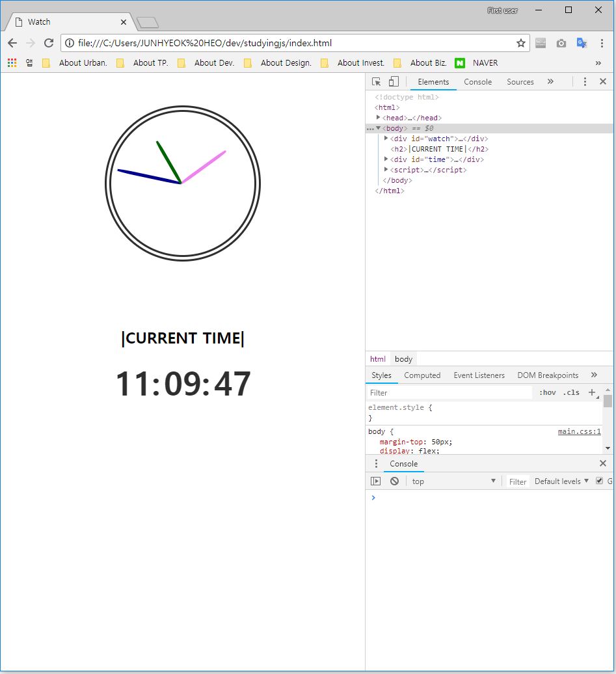Click the body breadcrumb

404,359
